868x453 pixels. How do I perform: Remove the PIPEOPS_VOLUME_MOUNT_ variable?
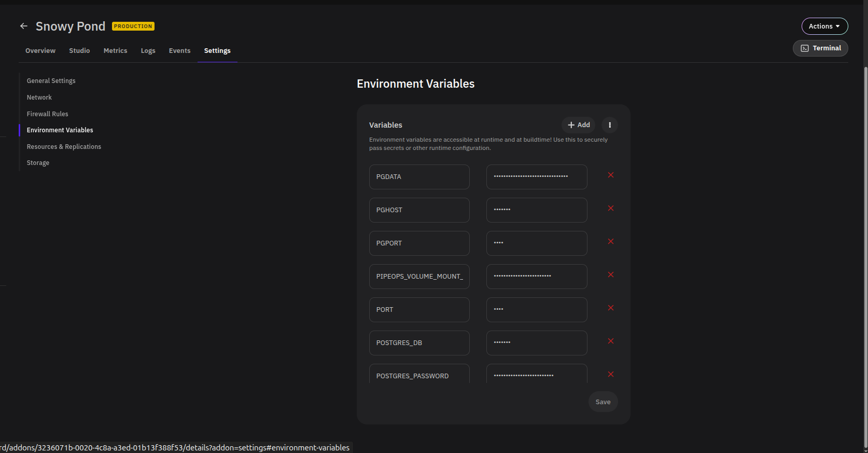click(x=611, y=274)
